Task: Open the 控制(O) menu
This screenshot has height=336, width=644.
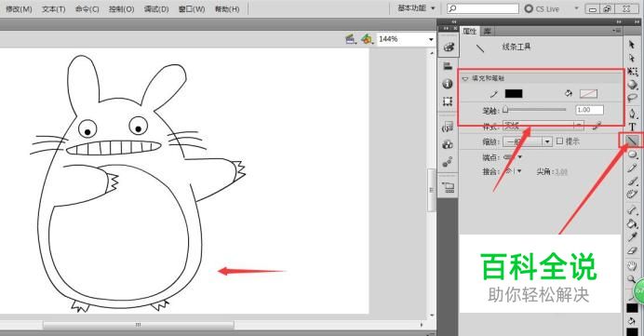Action: click(x=122, y=8)
